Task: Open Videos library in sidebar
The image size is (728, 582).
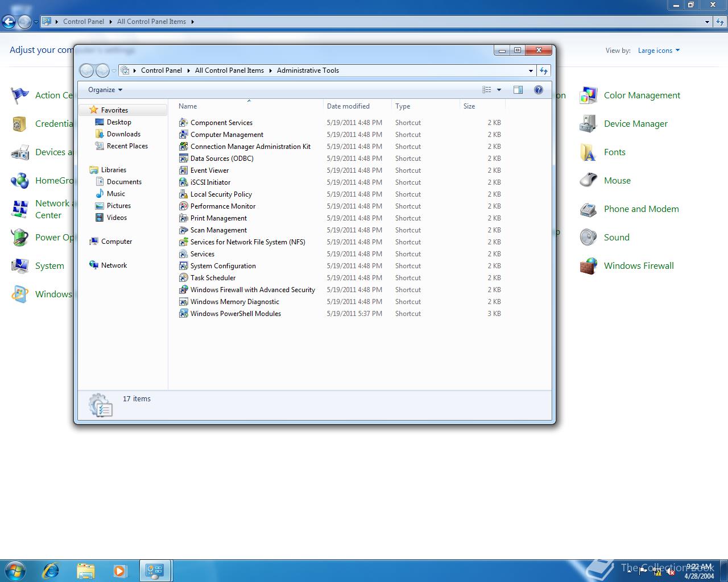Action: 117,218
